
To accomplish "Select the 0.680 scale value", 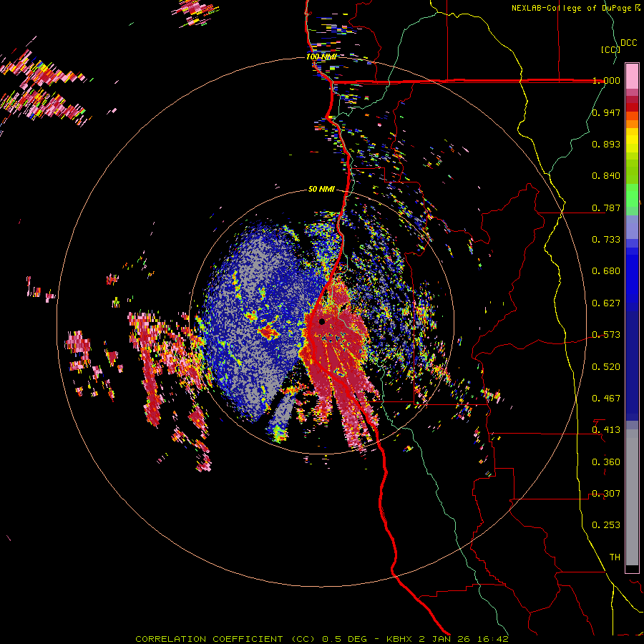I will point(606,271).
